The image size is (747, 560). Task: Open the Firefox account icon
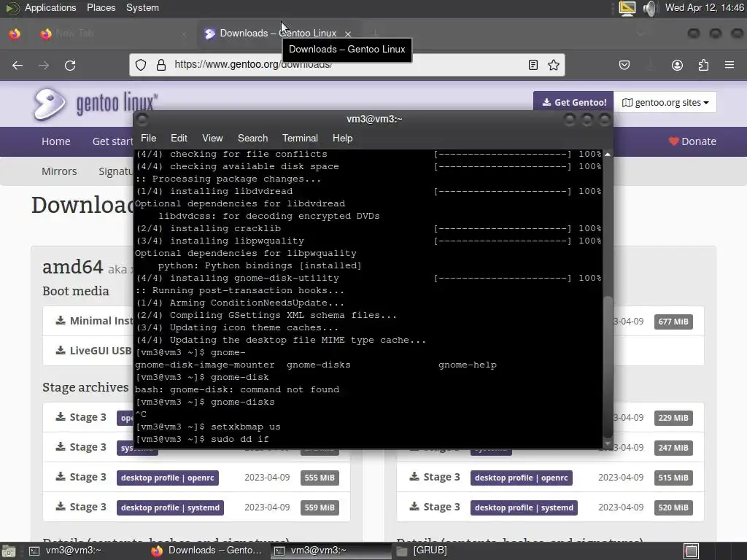pyautogui.click(x=677, y=65)
